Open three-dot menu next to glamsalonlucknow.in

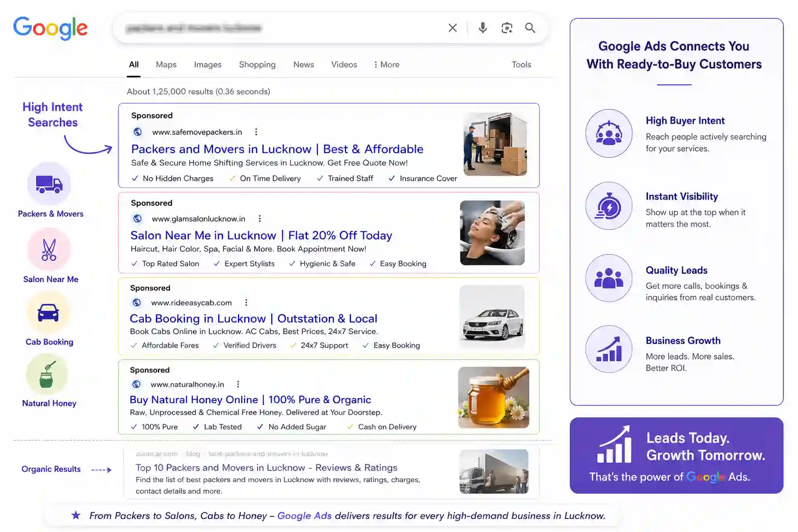coord(260,219)
